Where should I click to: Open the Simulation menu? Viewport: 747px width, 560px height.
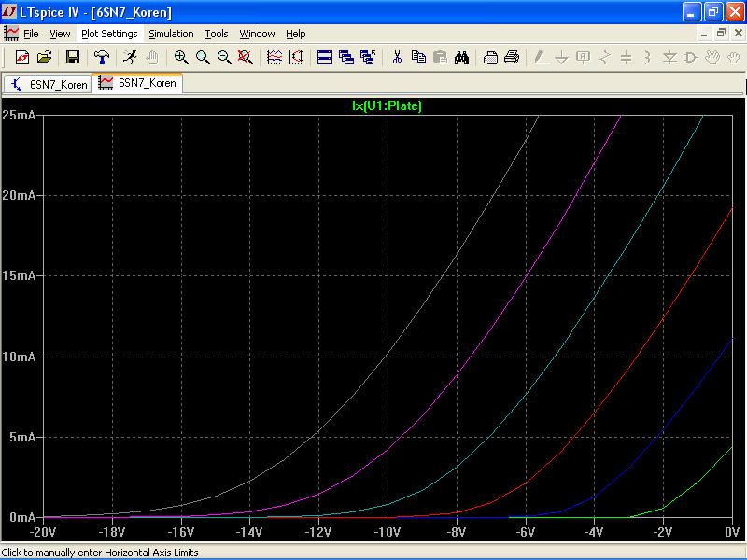click(171, 34)
